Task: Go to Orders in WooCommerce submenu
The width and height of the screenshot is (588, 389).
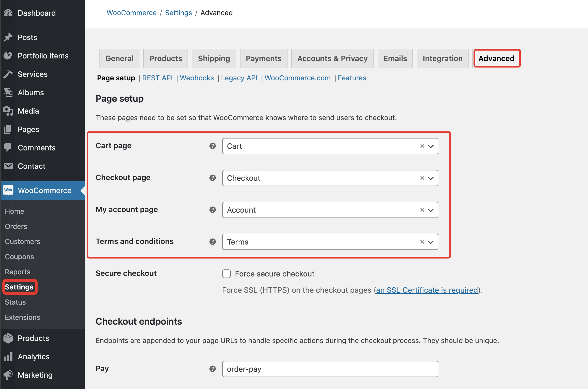Action: pos(16,226)
